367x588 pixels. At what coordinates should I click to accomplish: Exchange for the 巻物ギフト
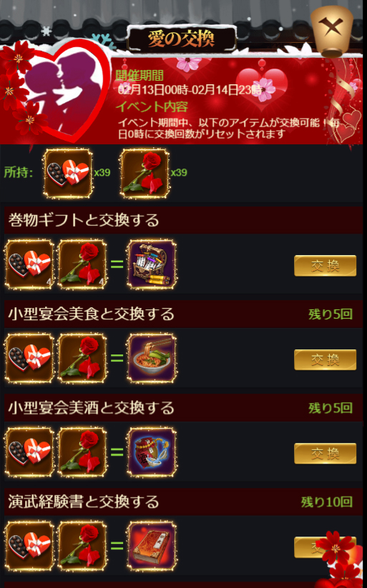(x=326, y=266)
